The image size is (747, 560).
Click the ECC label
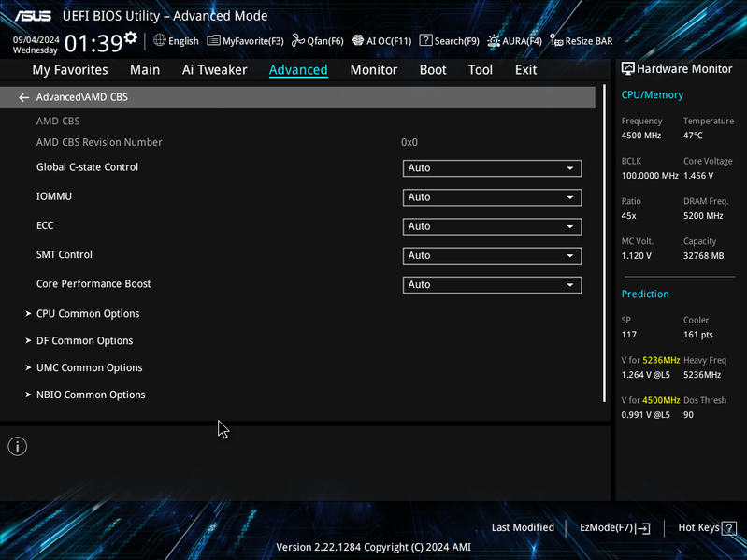tap(45, 225)
